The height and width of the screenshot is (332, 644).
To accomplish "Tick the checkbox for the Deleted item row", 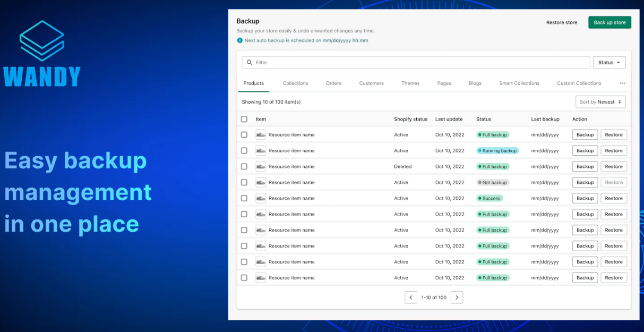I will coord(244,167).
